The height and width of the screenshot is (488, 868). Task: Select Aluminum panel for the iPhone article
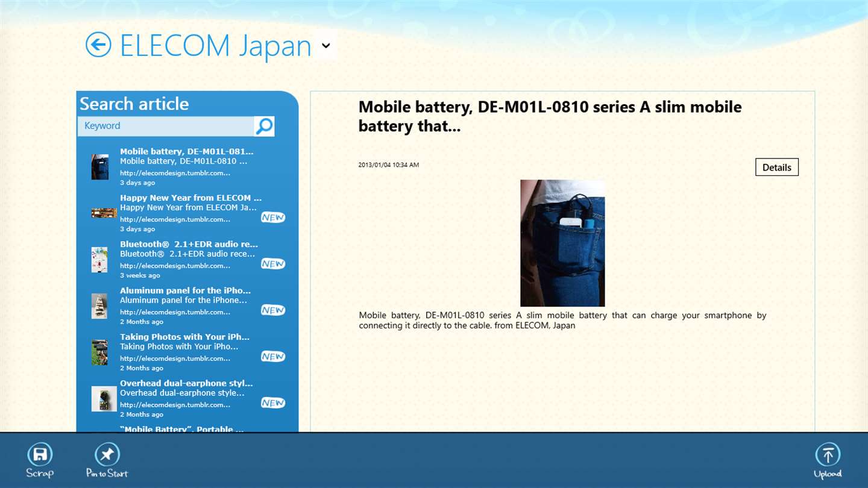coord(187,306)
